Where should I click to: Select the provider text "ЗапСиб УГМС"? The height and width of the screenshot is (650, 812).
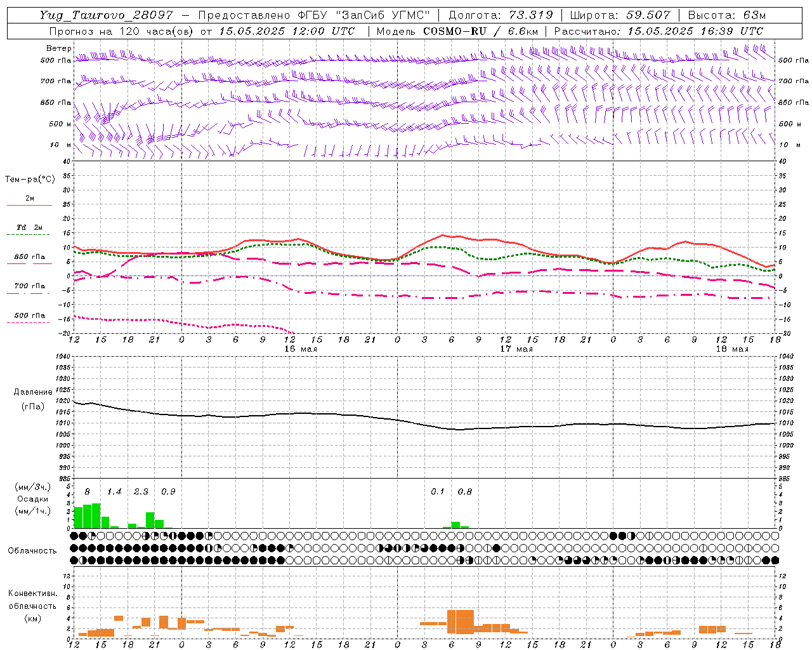point(382,15)
